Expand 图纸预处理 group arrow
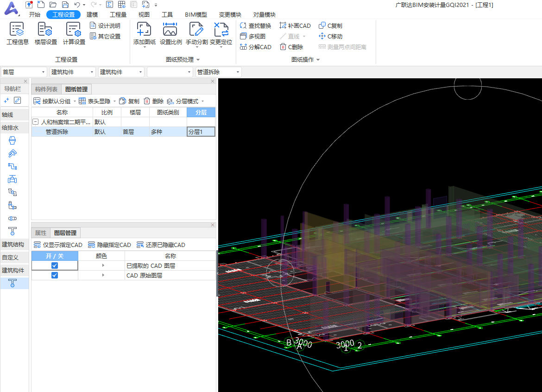 click(x=198, y=60)
